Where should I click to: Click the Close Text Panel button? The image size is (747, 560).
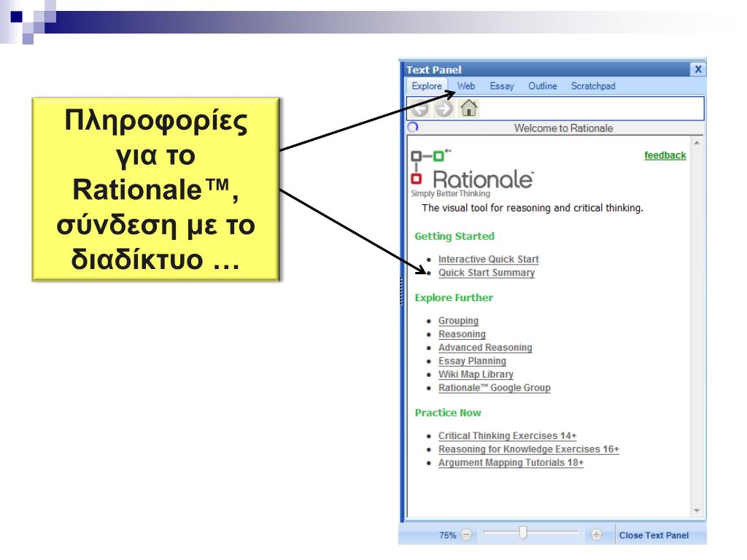coord(654,535)
